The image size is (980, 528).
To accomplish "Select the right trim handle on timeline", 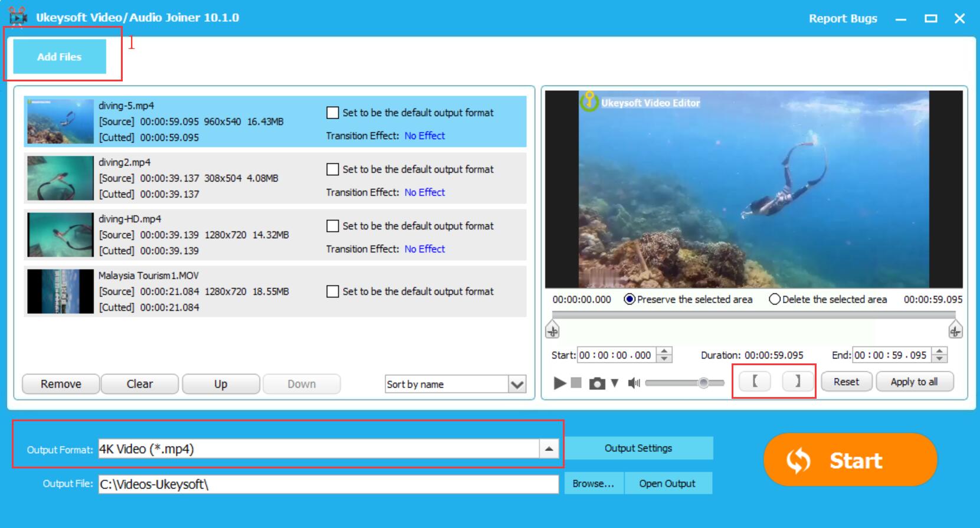I will tap(955, 330).
